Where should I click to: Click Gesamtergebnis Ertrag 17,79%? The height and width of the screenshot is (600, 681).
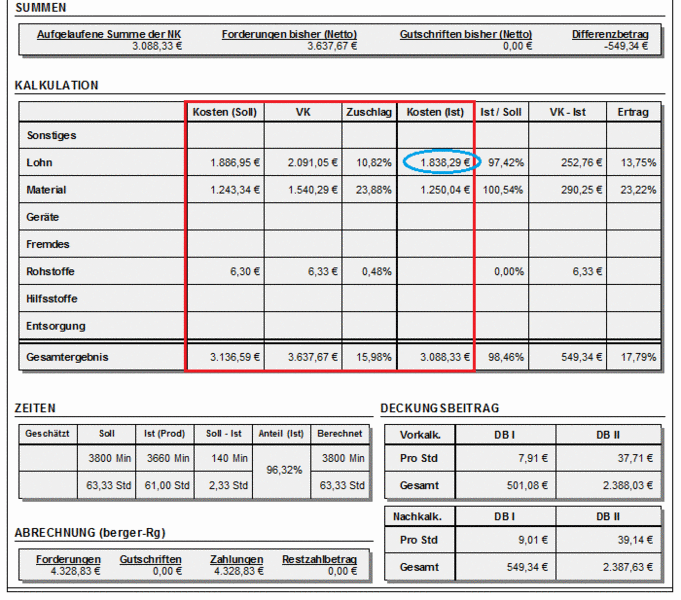click(x=638, y=357)
